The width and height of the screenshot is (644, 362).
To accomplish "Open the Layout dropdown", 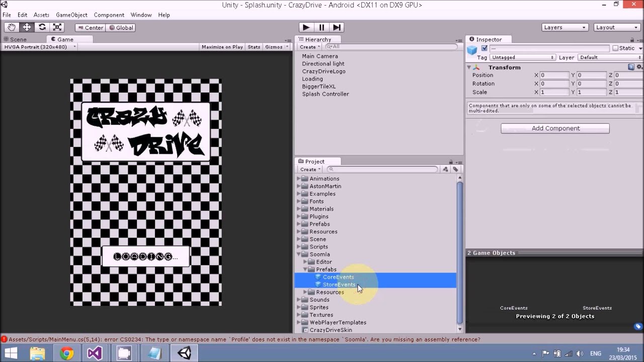I will pos(616,27).
